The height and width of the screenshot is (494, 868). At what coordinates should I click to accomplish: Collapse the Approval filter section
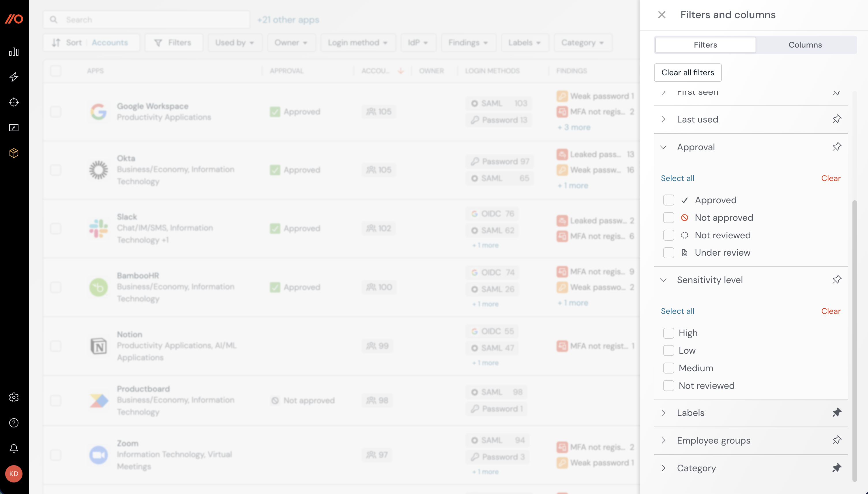pyautogui.click(x=664, y=147)
